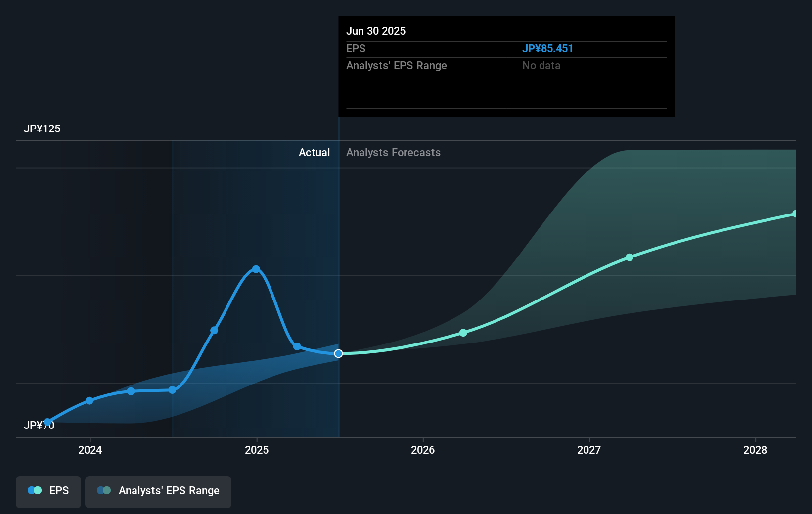Select the earliest blue EPS data point
Viewport: 812px width, 514px height.
pos(47,421)
